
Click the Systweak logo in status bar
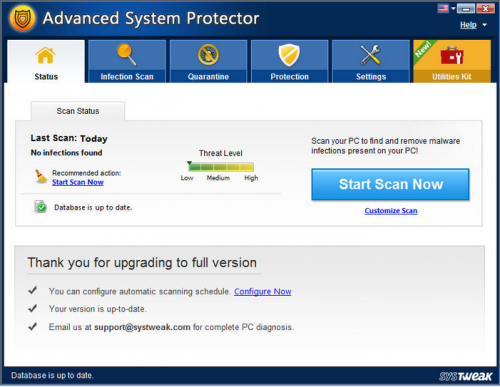click(x=465, y=376)
